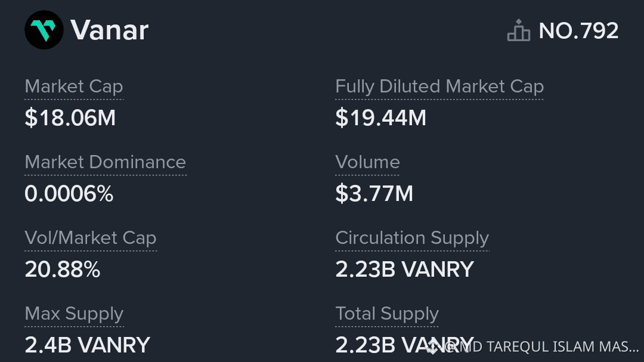Click the Market Dominance label

[106, 162]
